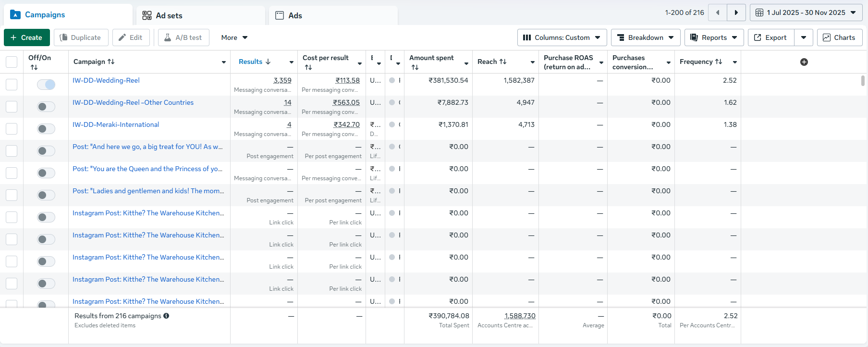This screenshot has height=347, width=868.
Task: Go to previous page of campaigns
Action: pyautogui.click(x=718, y=12)
